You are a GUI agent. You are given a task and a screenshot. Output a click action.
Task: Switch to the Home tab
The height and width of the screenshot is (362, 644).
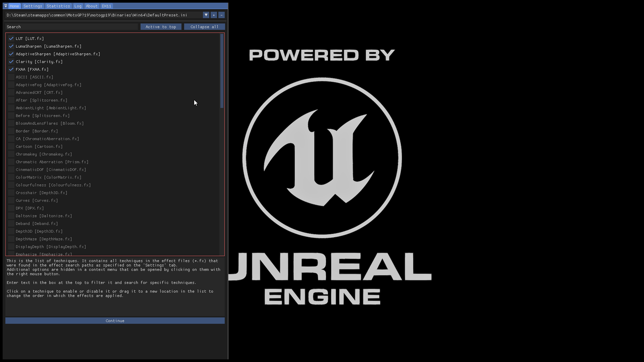pyautogui.click(x=14, y=6)
